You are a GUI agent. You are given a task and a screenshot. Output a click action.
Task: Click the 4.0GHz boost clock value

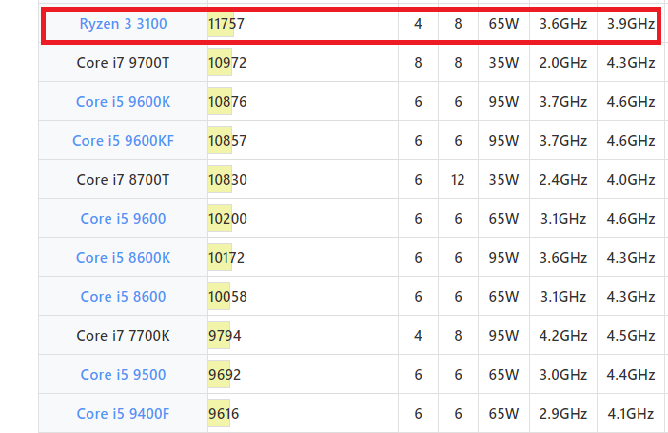(631, 180)
